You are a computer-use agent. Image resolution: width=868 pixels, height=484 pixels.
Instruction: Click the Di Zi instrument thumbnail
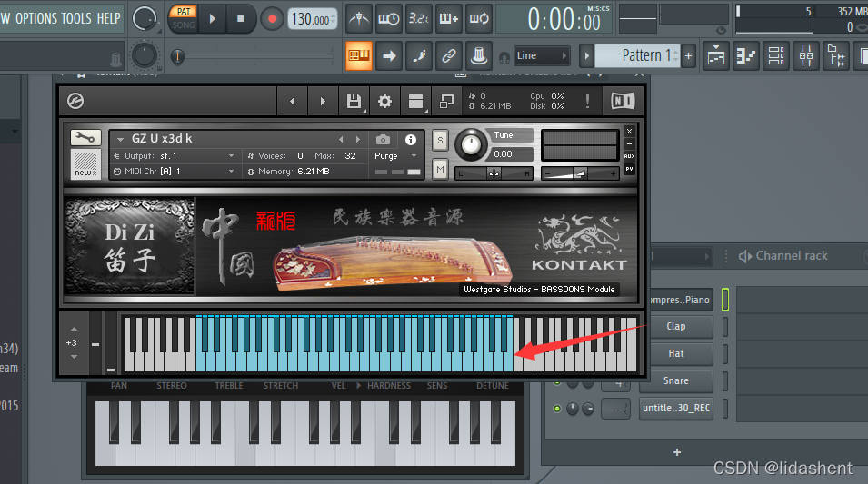(130, 246)
